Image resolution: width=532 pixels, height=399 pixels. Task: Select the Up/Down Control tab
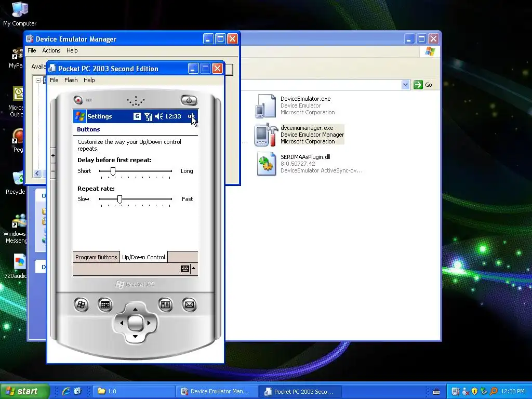(143, 257)
